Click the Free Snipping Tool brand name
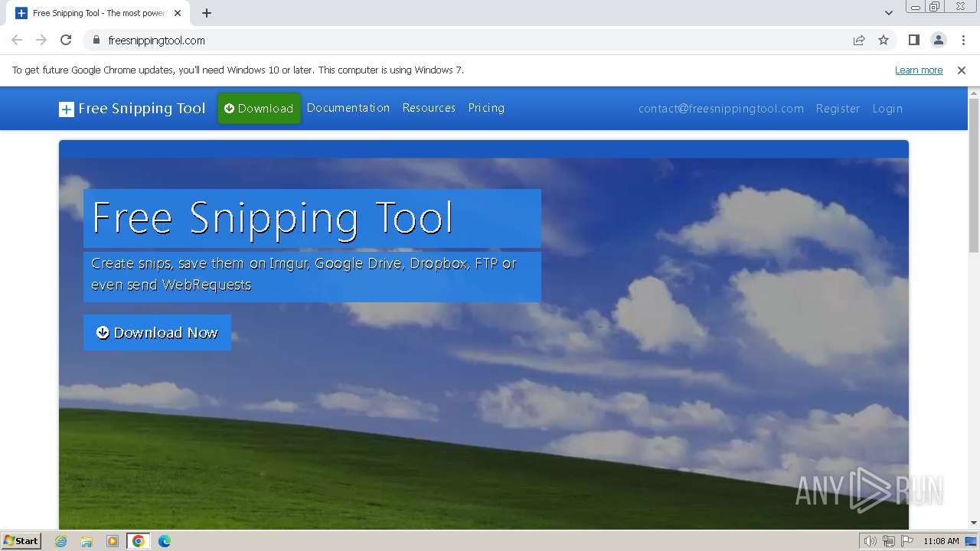The width and height of the screenshot is (980, 551). (142, 109)
